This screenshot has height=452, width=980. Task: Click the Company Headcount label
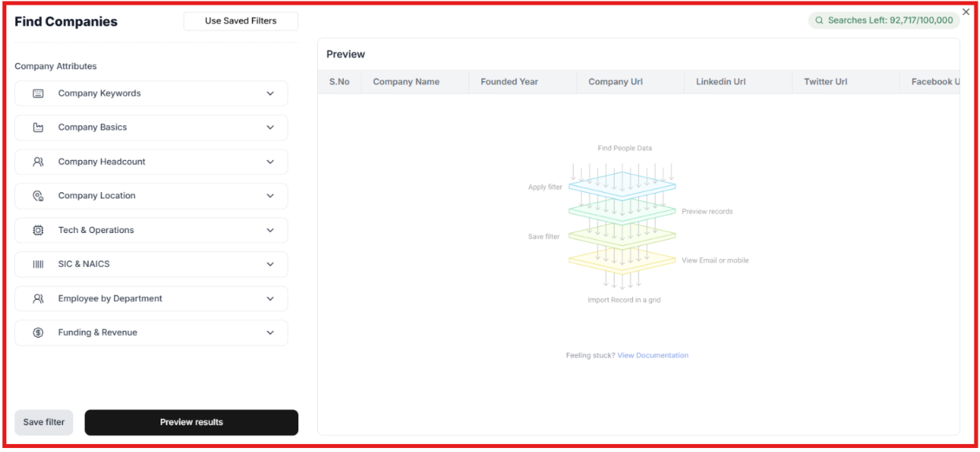(x=102, y=162)
